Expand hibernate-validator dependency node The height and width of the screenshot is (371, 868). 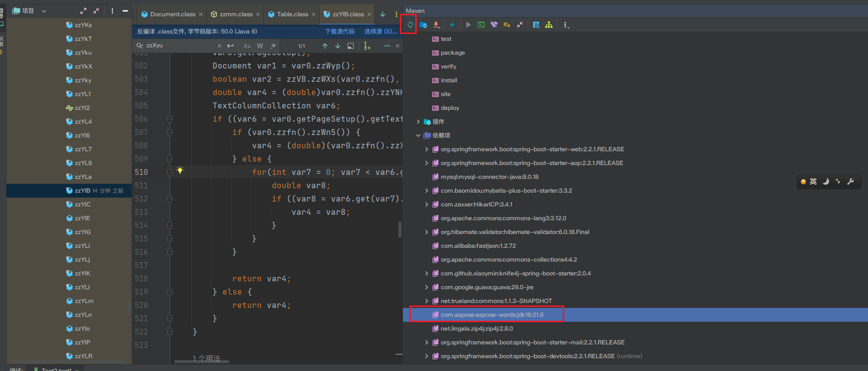coord(427,232)
